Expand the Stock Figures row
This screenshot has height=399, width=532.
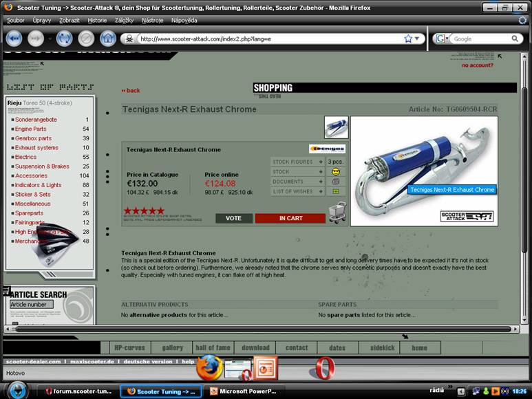pos(319,162)
